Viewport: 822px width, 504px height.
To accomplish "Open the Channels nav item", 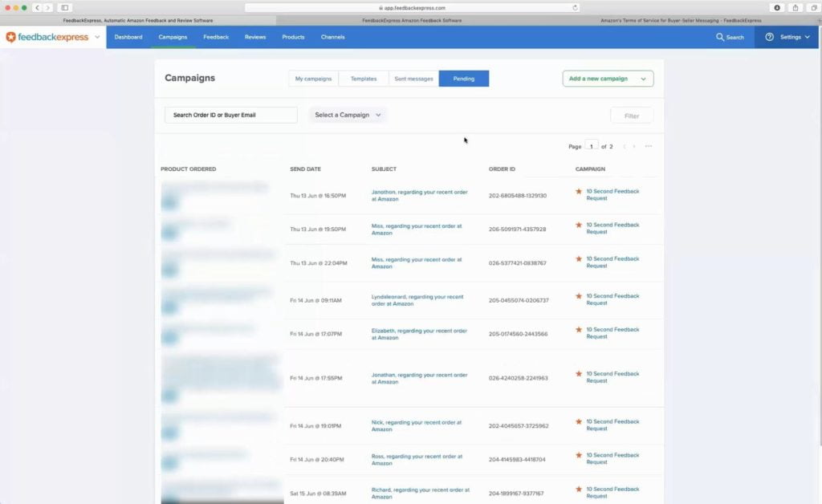I will point(333,37).
